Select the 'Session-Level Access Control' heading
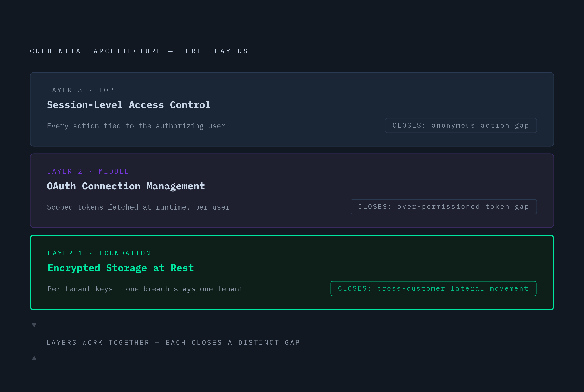The image size is (584, 392). click(129, 105)
